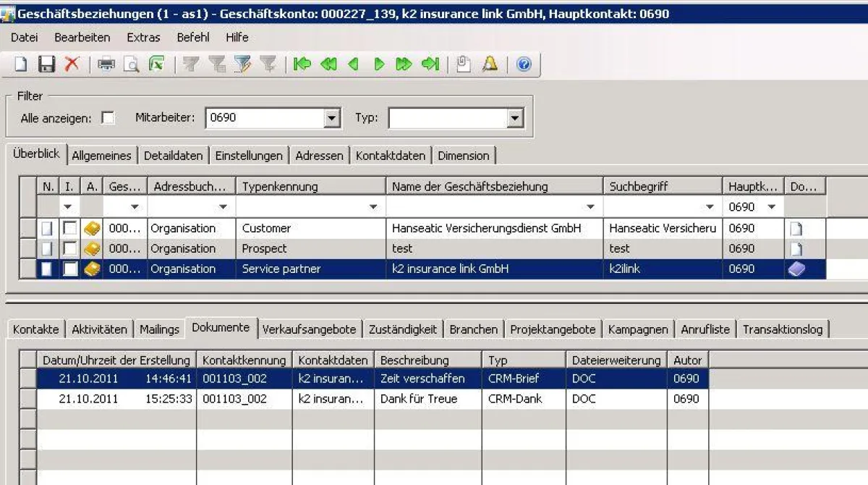Open the Help with the blue question mark

coord(522,64)
